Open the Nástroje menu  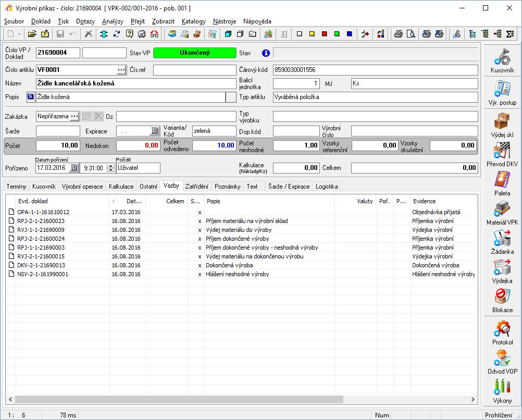[x=225, y=21]
